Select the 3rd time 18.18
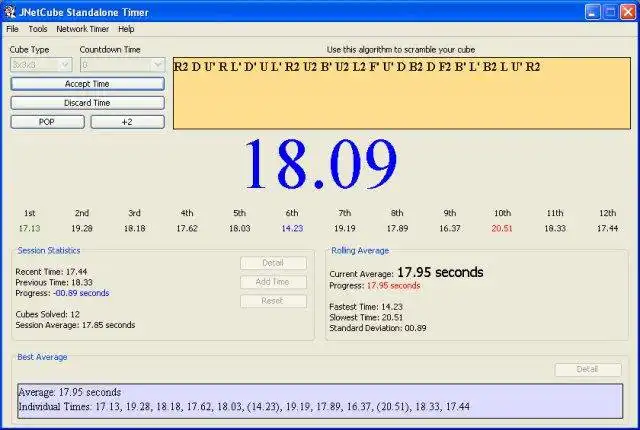Image resolution: width=640 pixels, height=430 pixels. (134, 228)
